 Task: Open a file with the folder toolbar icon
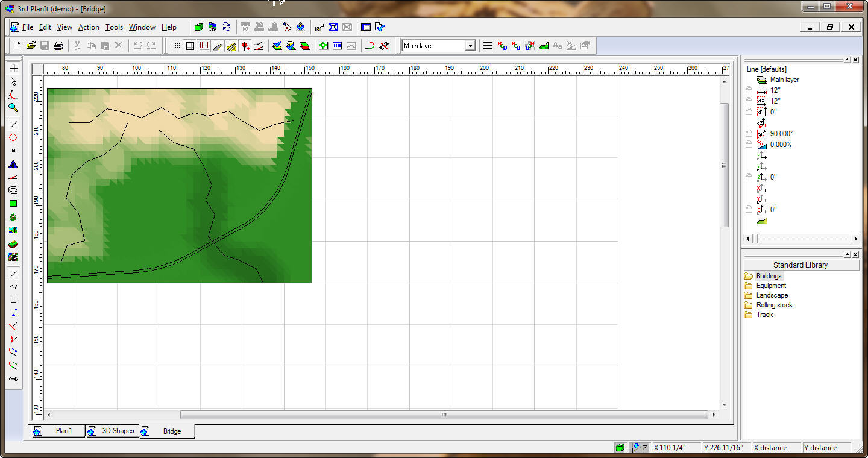tap(31, 45)
